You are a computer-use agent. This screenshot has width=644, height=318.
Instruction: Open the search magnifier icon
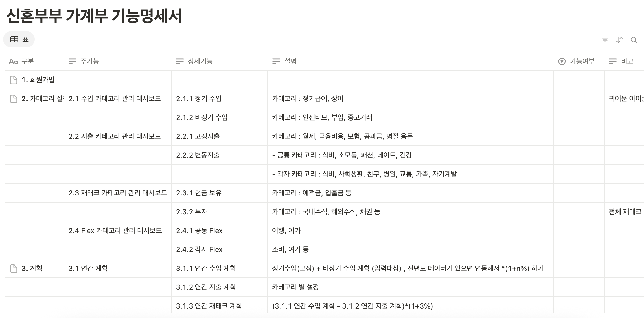pos(634,40)
